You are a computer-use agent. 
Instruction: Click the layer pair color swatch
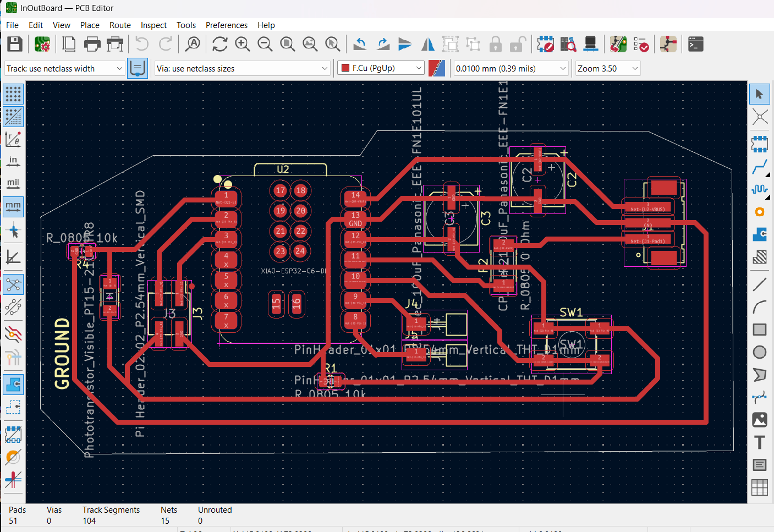[x=437, y=68]
